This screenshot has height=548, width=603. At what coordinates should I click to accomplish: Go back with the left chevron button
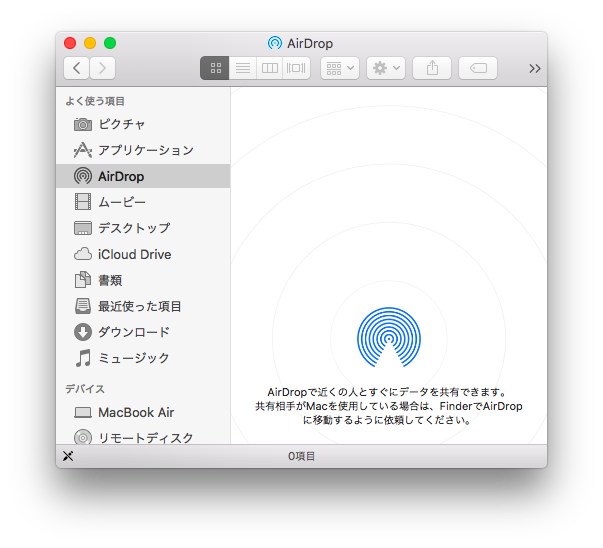[x=76, y=68]
